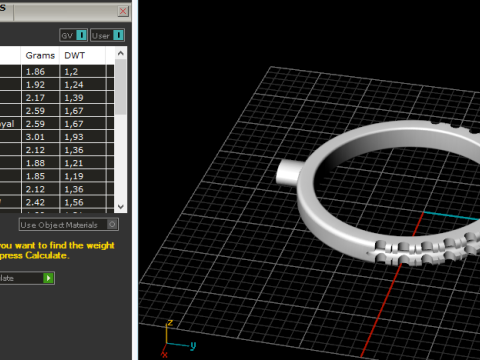Select the 1.85 grams cell

[x=40, y=176]
